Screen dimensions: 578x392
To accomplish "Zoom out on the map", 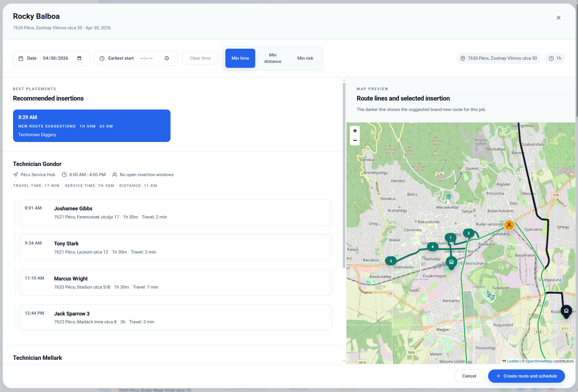I will click(355, 140).
